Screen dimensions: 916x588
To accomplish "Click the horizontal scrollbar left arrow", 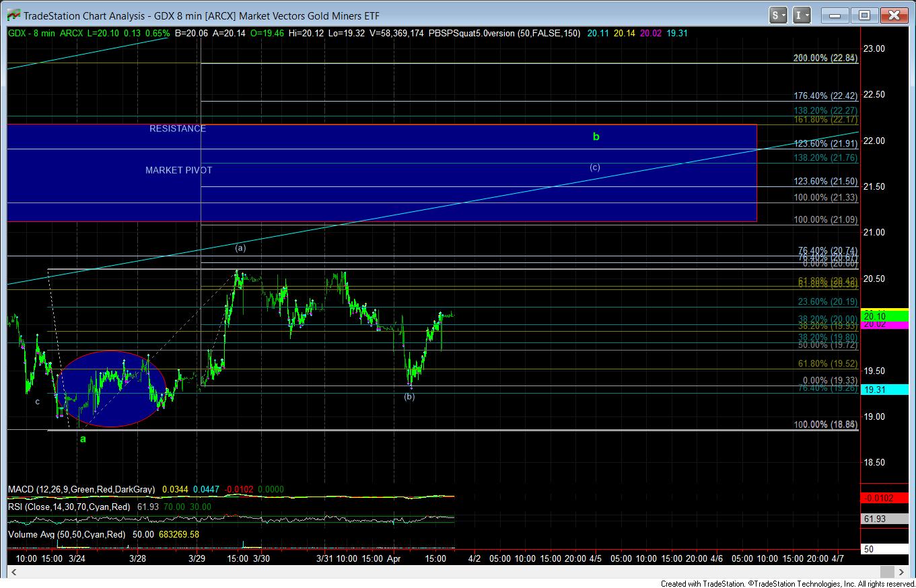I will coord(14,572).
